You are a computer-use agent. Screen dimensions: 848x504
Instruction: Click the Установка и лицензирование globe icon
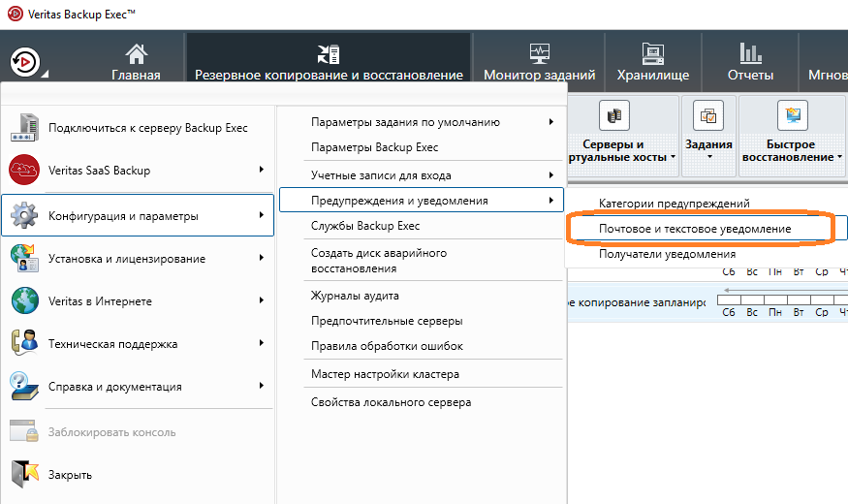point(24,258)
